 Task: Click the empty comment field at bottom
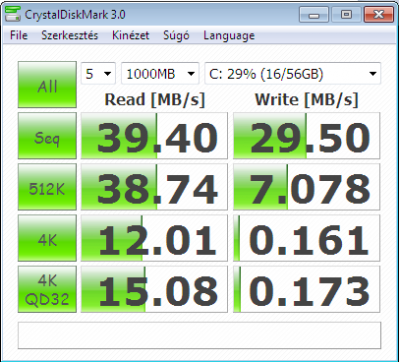pos(199,335)
